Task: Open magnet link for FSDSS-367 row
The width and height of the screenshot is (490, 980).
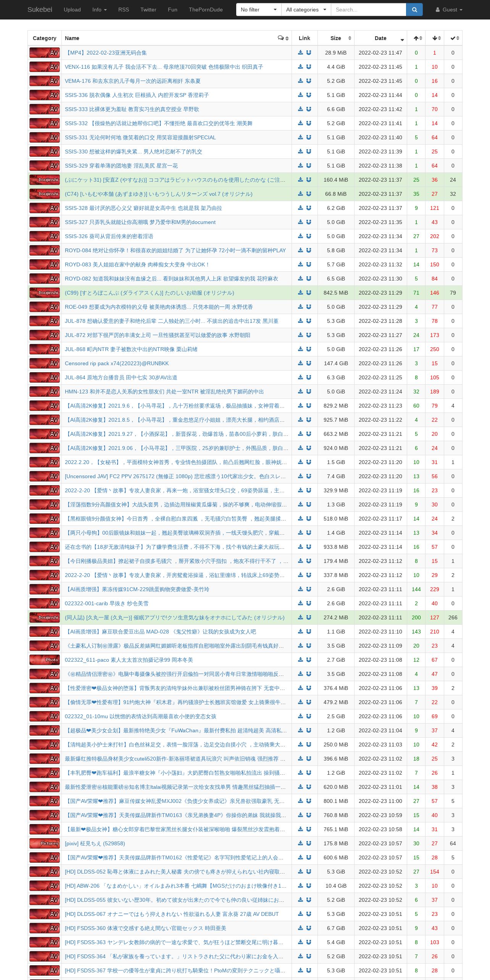Action: pyautogui.click(x=309, y=970)
